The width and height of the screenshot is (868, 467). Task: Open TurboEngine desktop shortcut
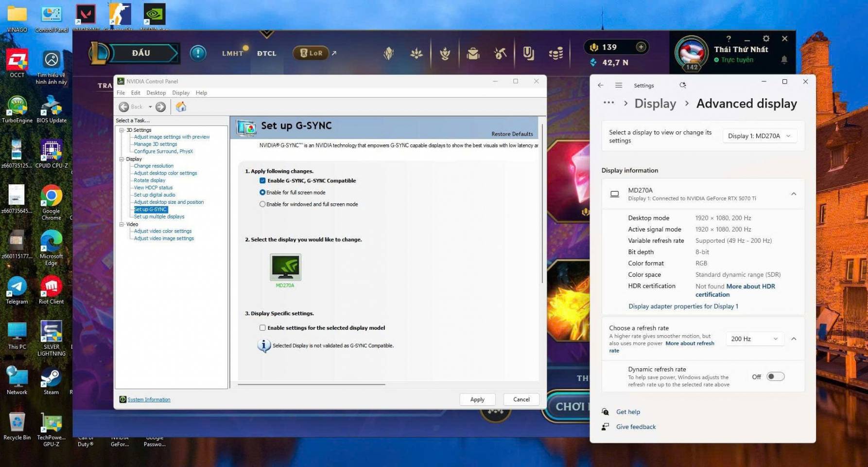click(17, 108)
